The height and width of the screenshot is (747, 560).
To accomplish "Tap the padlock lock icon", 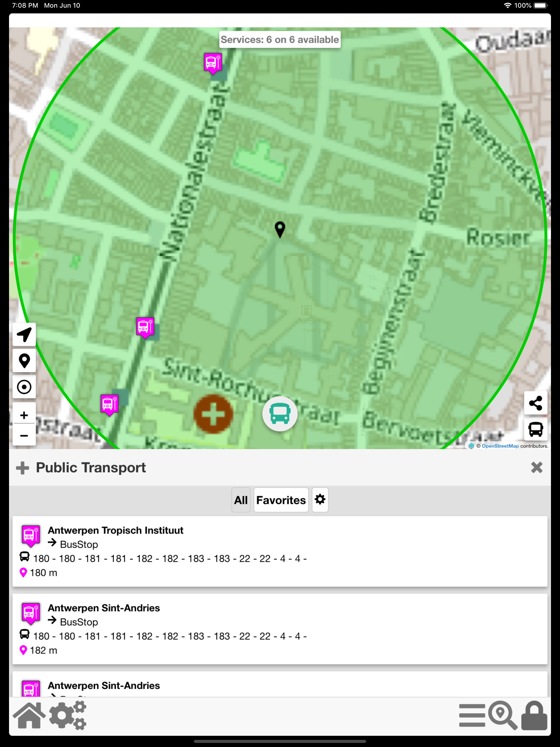I will coord(534,715).
